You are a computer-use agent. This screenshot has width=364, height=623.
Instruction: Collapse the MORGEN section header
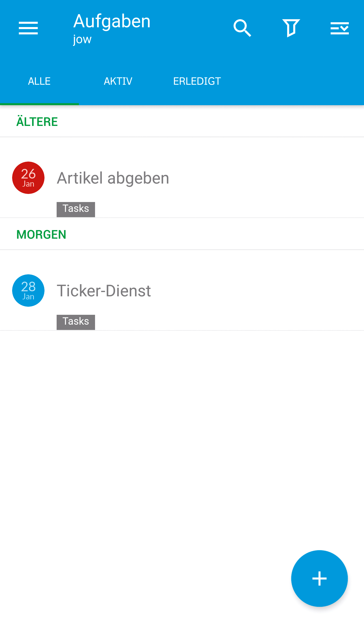[41, 234]
